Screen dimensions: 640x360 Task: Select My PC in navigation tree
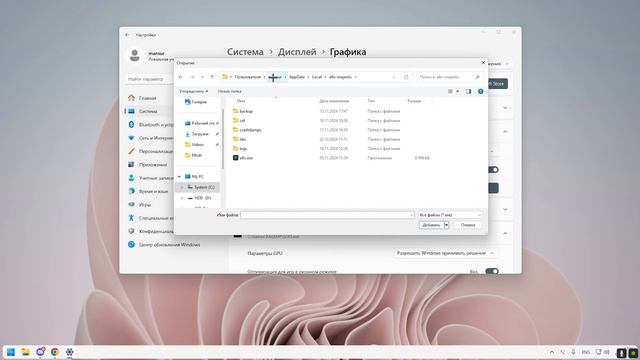pyautogui.click(x=194, y=176)
